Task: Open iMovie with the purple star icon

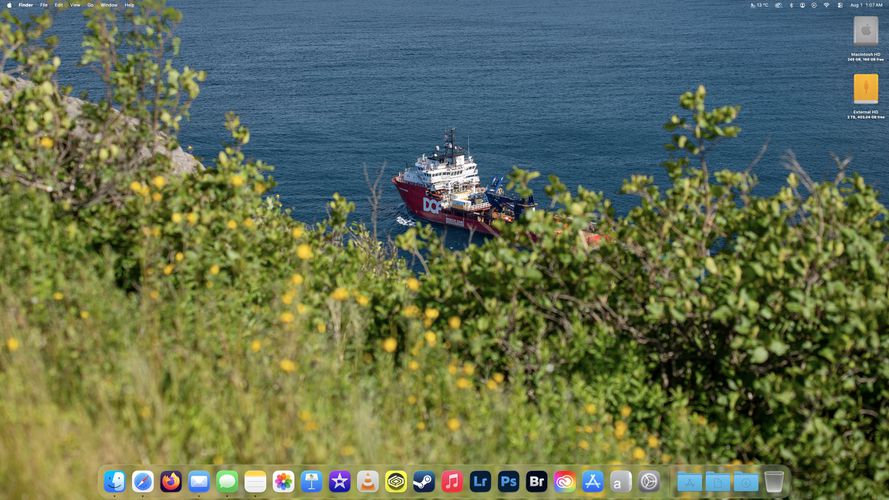Action: [340, 482]
